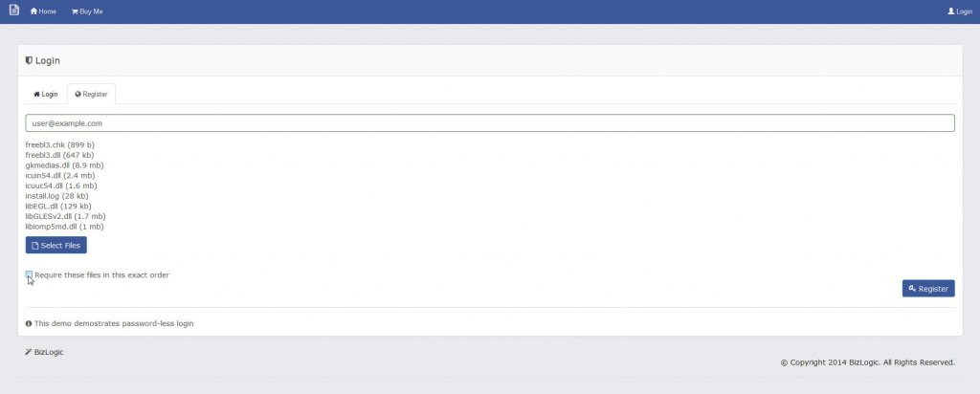
Task: Click the Login link at top right
Action: 959,11
